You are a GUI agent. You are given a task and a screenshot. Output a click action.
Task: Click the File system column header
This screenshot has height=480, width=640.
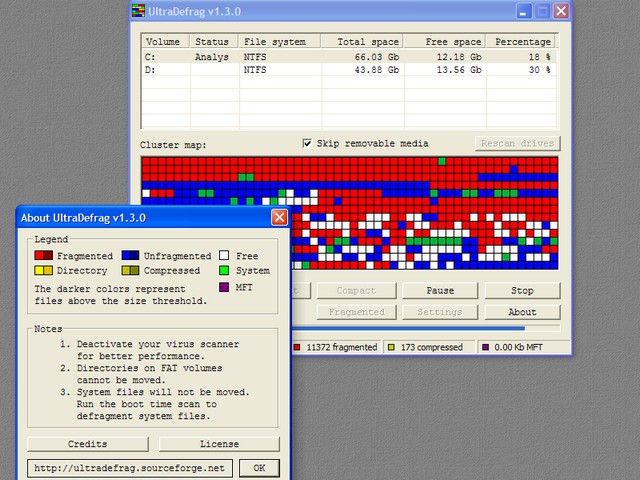coord(280,42)
